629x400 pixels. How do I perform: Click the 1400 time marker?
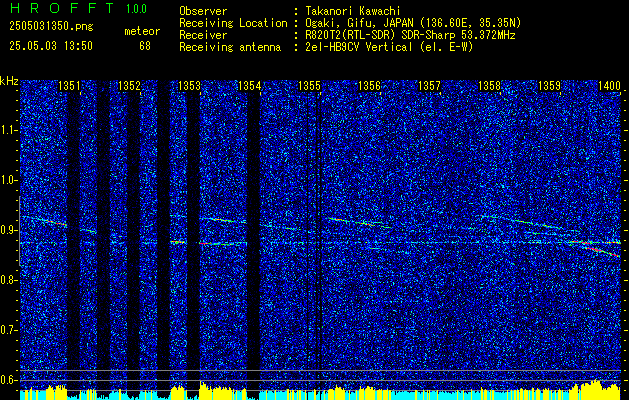609,86
